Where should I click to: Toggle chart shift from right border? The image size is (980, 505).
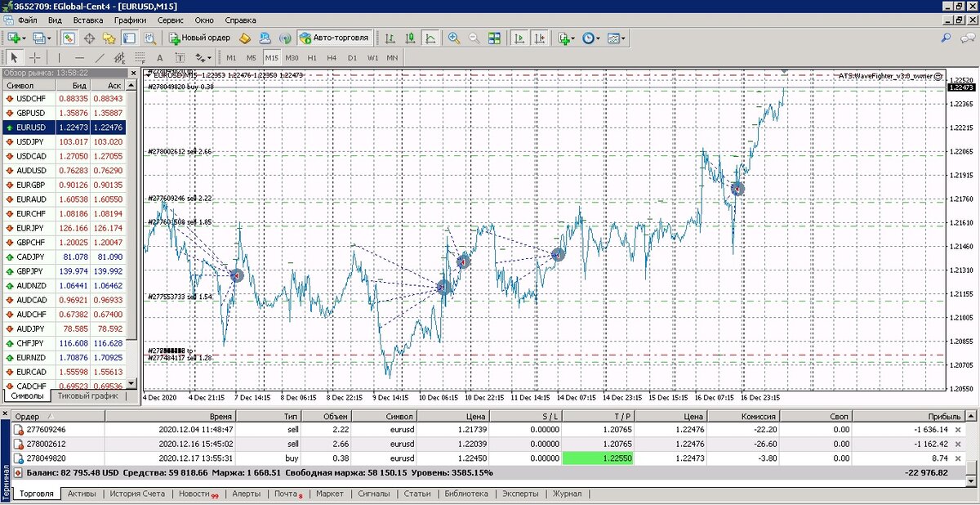539,38
